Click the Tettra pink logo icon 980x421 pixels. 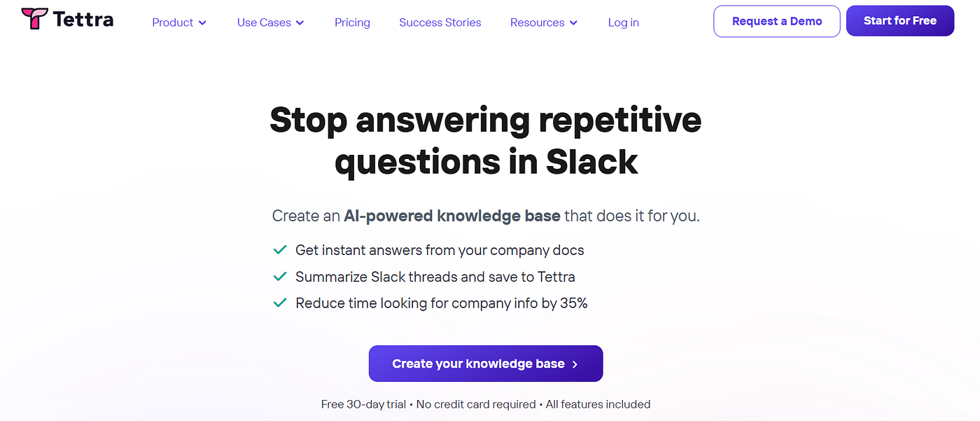(34, 19)
